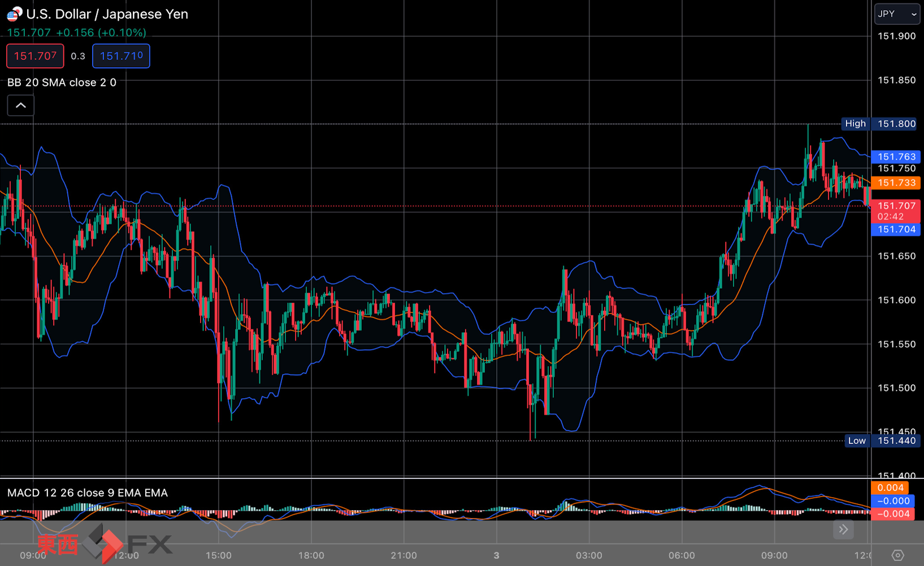924x566 pixels.
Task: Click the red sell price 151.707 button
Action: click(x=35, y=56)
